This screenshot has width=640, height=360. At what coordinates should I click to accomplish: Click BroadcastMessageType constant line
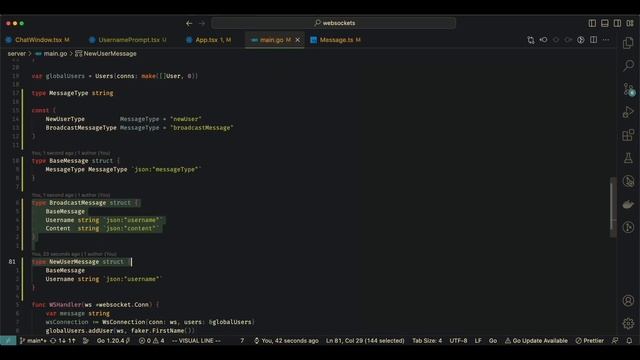(x=139, y=128)
